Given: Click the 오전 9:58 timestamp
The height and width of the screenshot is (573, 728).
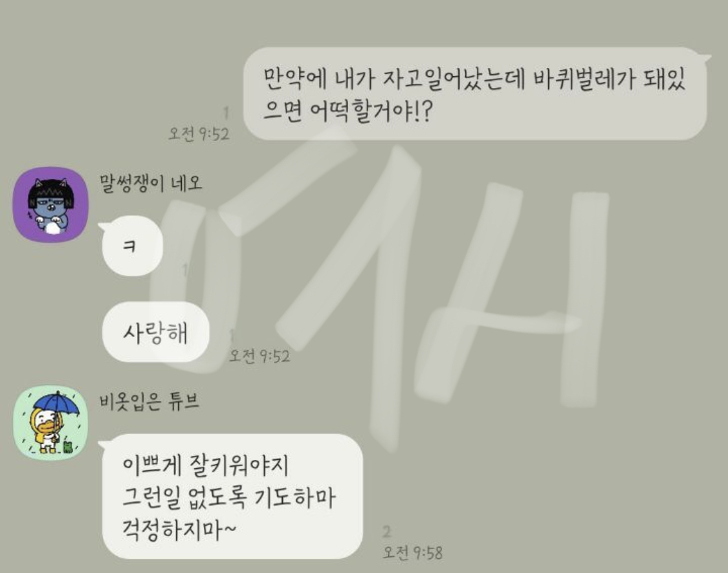Looking at the screenshot, I should tap(413, 553).
